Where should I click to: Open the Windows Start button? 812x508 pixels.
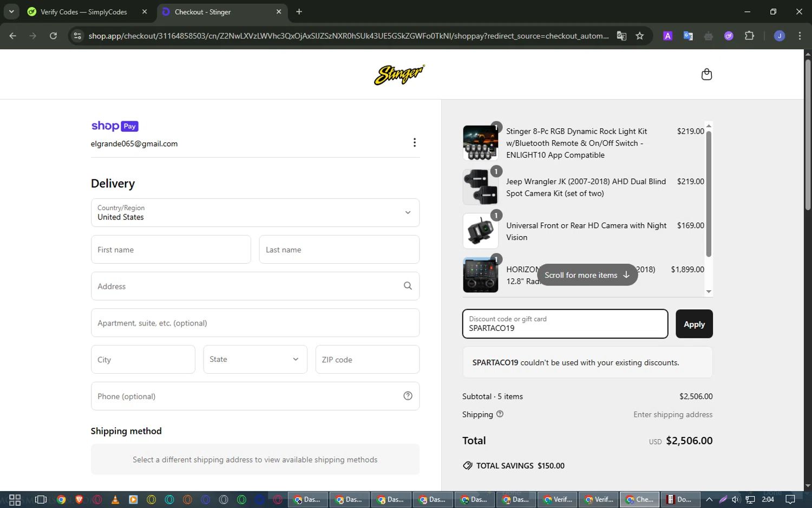pyautogui.click(x=15, y=499)
